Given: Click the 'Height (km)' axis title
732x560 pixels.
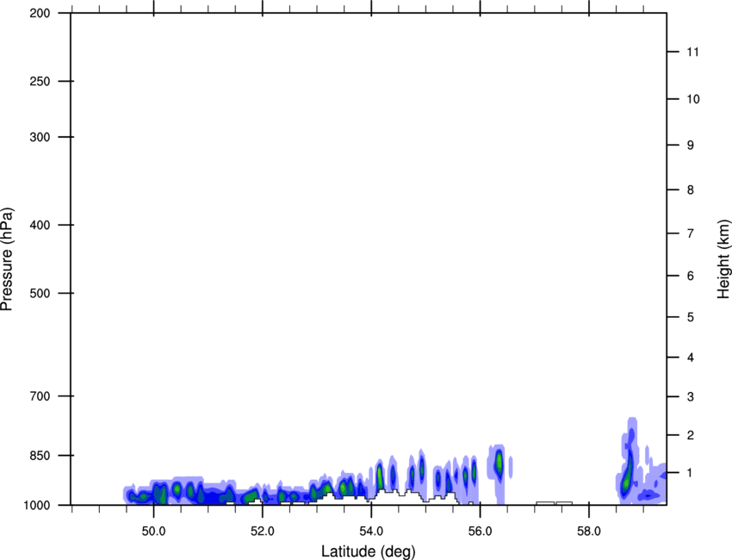Looking at the screenshot, I should coord(723,258).
